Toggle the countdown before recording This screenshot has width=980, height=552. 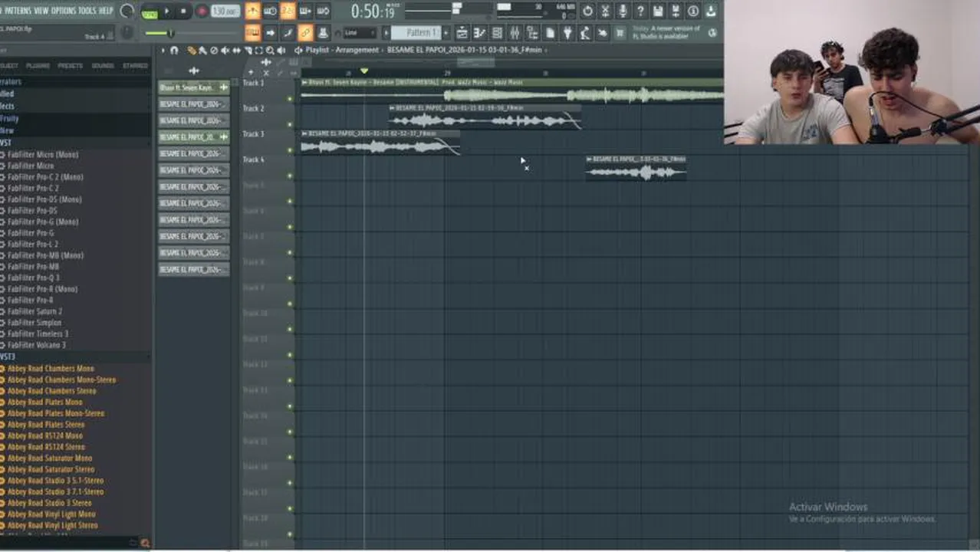coord(288,11)
